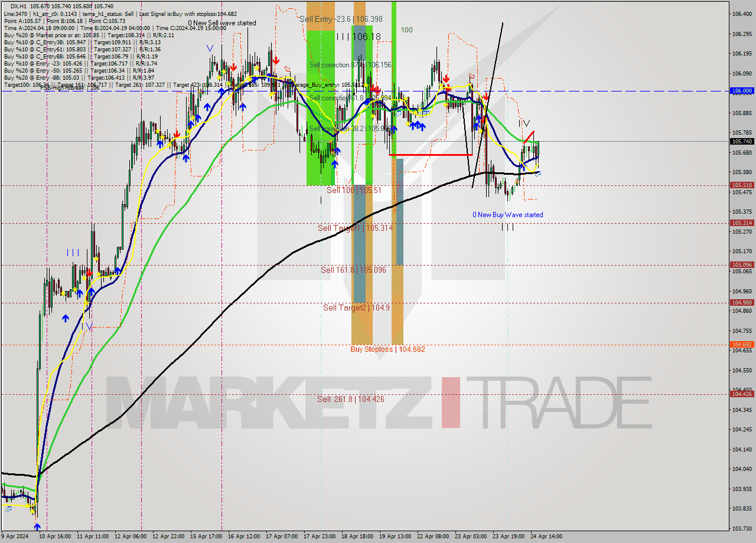756x543 pixels.
Task: Click the red 105.096 price tag
Action: click(742, 264)
